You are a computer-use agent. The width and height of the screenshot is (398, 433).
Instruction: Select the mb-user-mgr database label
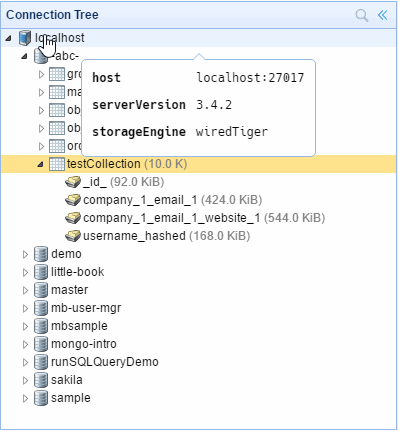pyautogui.click(x=86, y=308)
